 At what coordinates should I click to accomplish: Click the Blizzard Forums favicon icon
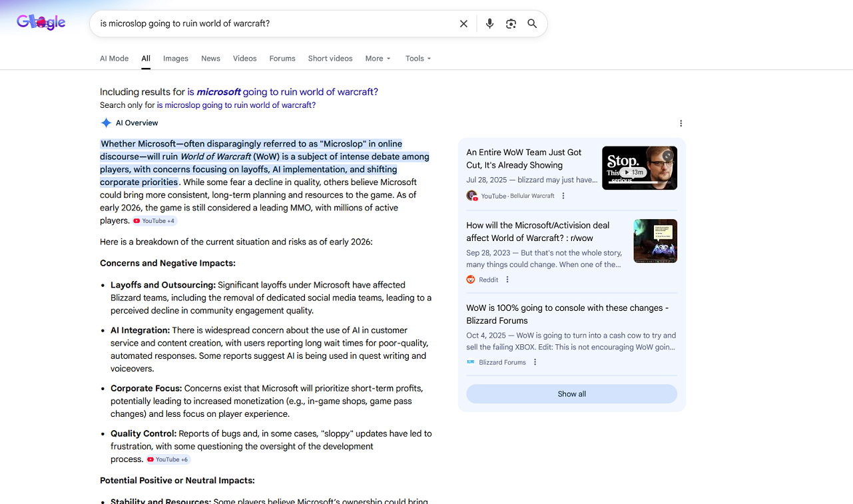coord(471,362)
